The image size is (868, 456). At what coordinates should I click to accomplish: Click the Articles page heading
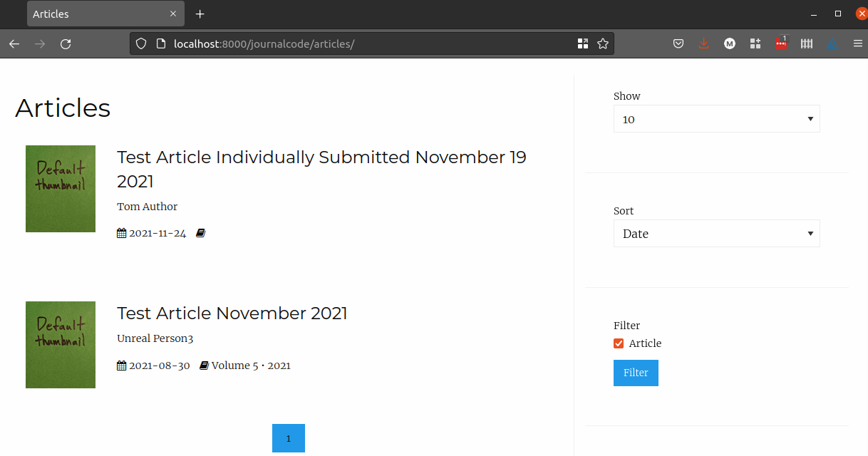(x=63, y=108)
